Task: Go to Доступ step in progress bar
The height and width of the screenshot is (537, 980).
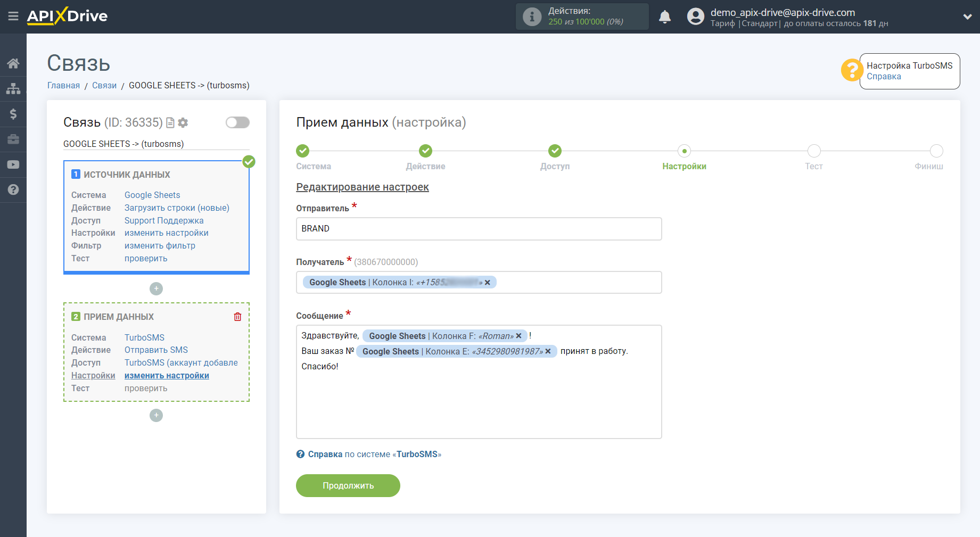Action: 555,151
